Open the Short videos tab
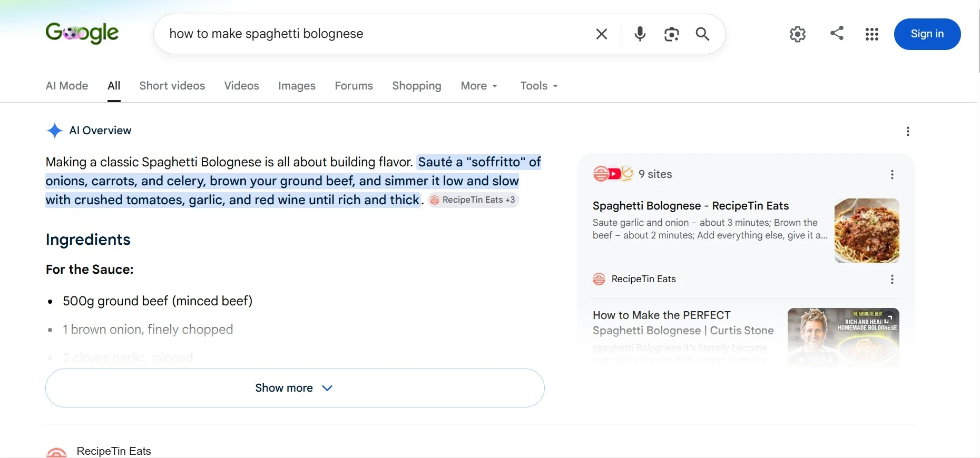Screen dimensions: 980x458 [172, 86]
